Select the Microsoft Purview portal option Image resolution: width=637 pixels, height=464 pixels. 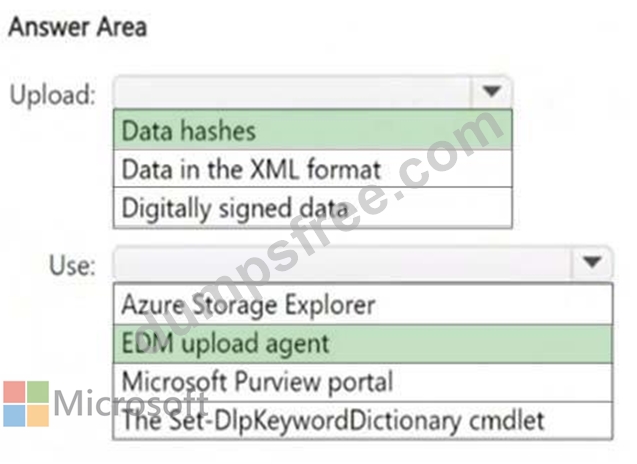tap(363, 382)
